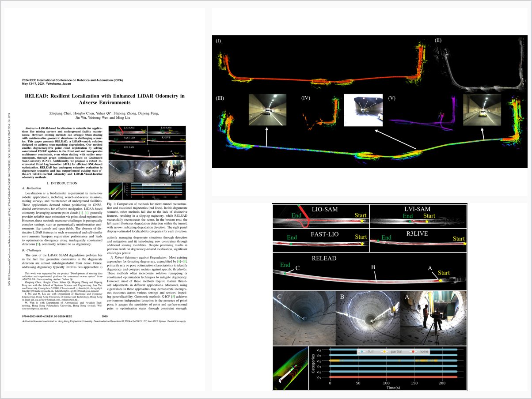Viewport: 532px width, 399px height.
Task: Click the 'Categories' axis label in enlarged chart
Action: [312, 365]
